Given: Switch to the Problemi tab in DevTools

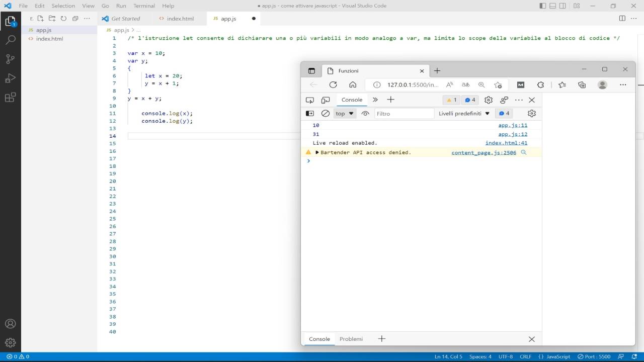Looking at the screenshot, I should point(351,339).
